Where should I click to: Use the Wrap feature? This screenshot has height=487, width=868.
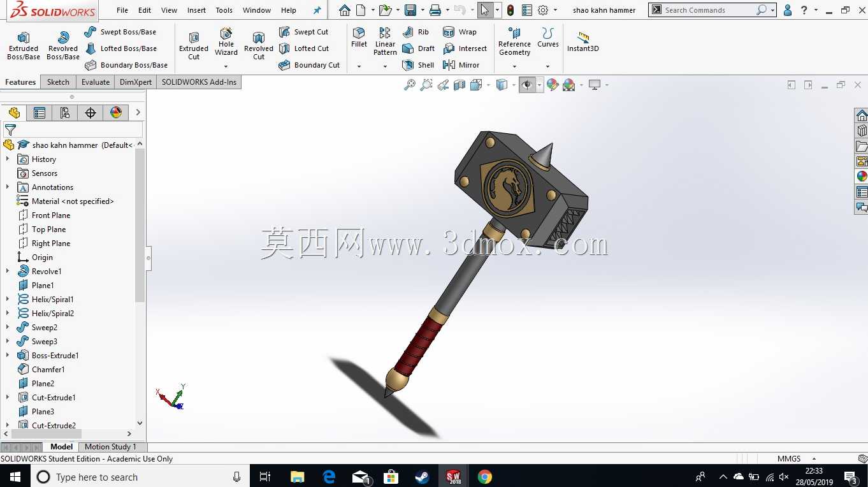[459, 32]
